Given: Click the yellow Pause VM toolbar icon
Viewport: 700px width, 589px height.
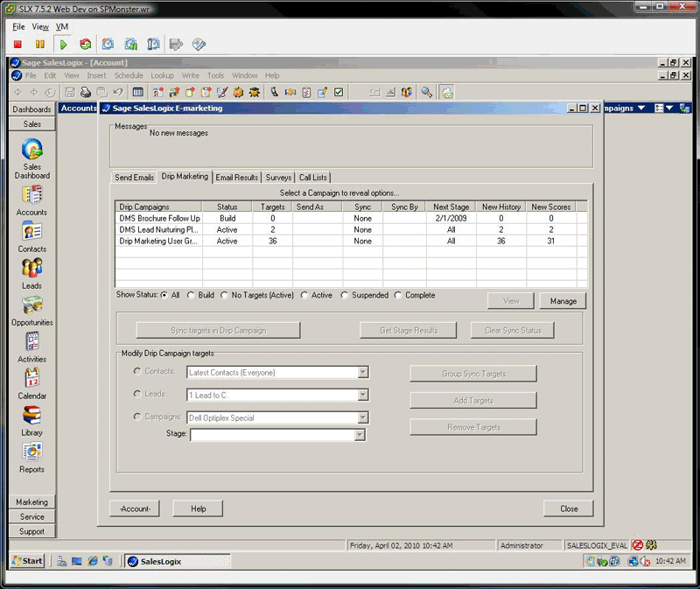Looking at the screenshot, I should pyautogui.click(x=40, y=45).
